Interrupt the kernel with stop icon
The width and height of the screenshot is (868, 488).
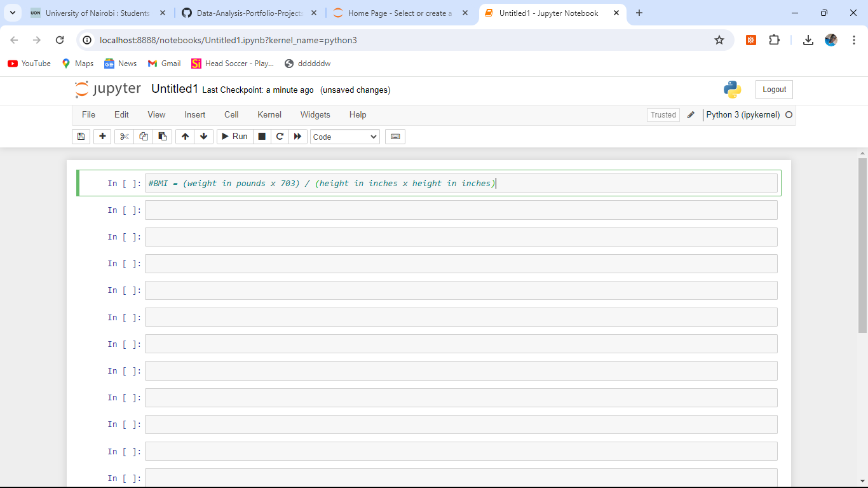point(262,137)
